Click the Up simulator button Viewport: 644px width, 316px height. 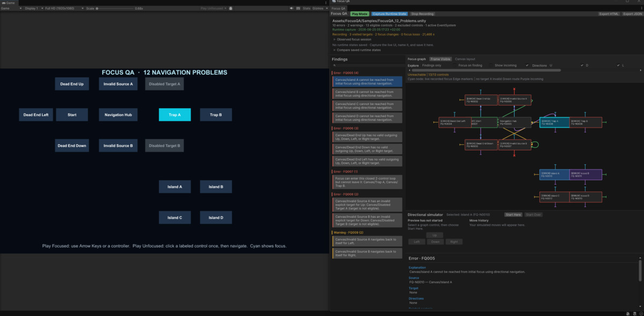tap(435, 235)
